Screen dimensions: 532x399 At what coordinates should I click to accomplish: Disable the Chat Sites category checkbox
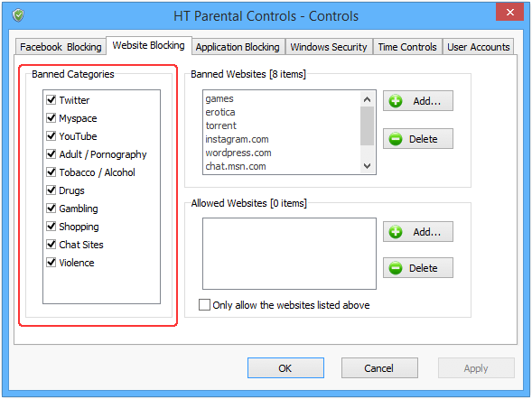pyautogui.click(x=51, y=244)
